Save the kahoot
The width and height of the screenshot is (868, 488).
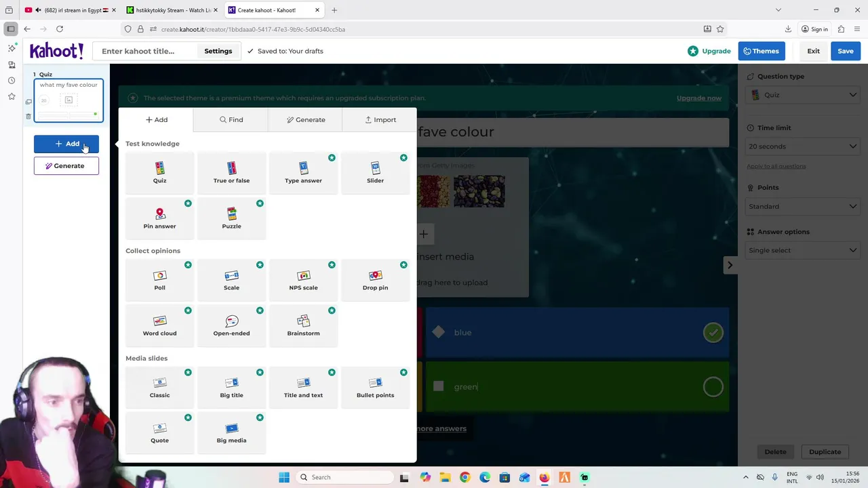846,51
